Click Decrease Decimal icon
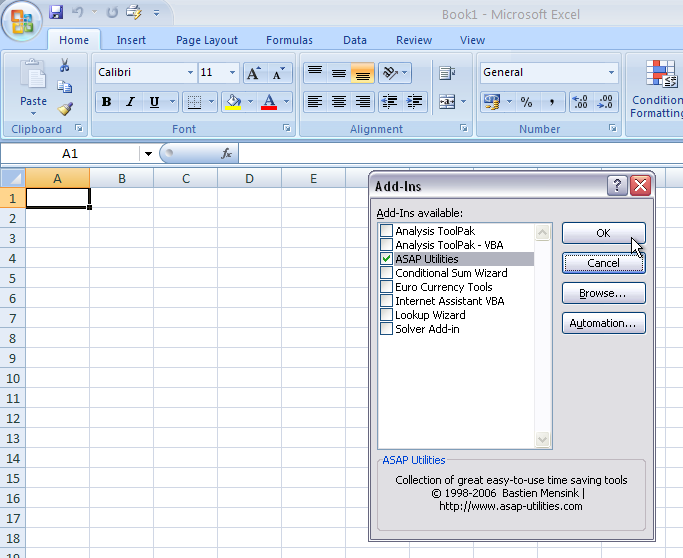The width and height of the screenshot is (683, 558). 605,102
